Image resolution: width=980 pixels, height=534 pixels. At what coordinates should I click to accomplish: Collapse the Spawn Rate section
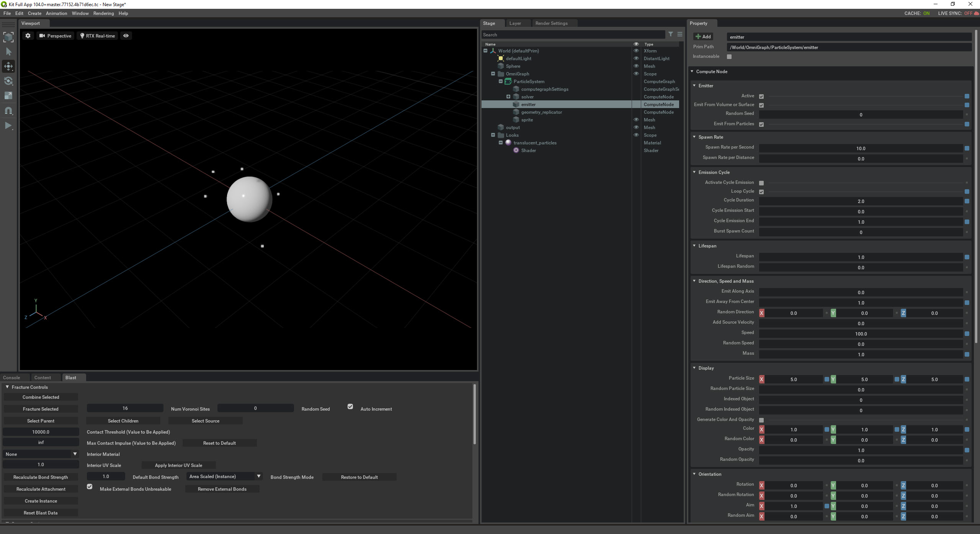pyautogui.click(x=694, y=137)
